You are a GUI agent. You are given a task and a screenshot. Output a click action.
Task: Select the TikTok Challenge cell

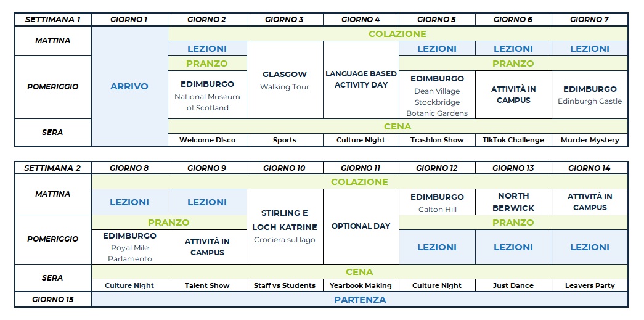pos(513,140)
